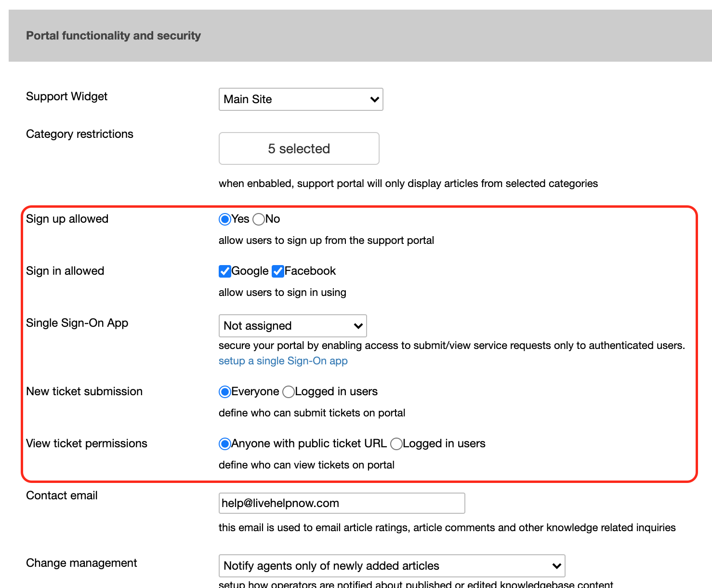The height and width of the screenshot is (588, 712).
Task: Click the Facebook label text
Action: (x=310, y=271)
